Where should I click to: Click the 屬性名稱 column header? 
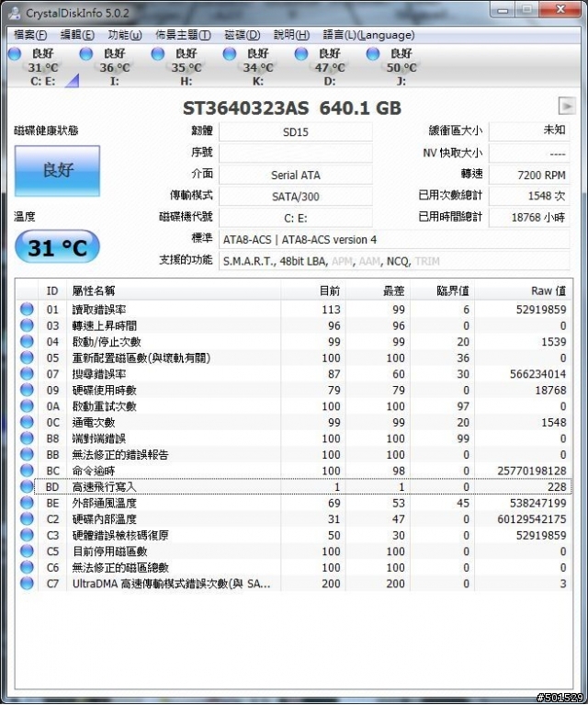click(x=174, y=290)
